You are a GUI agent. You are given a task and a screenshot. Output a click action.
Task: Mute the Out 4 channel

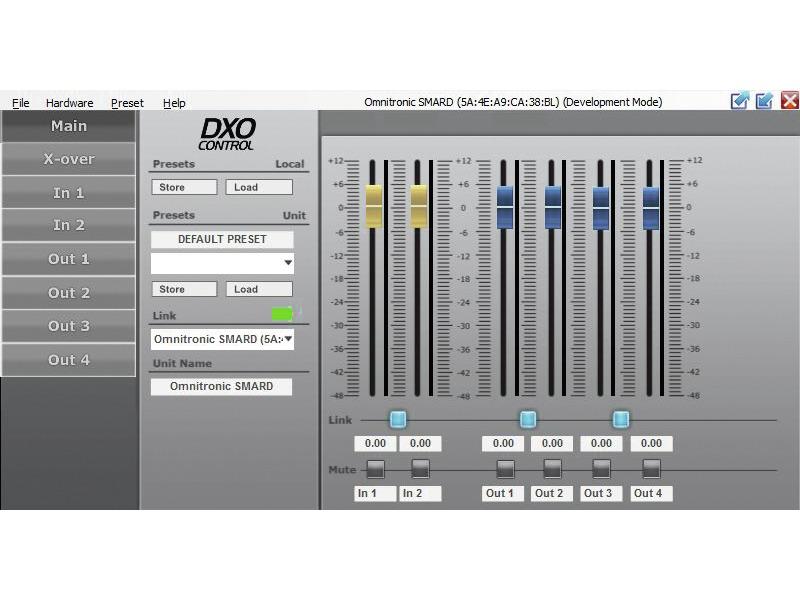click(x=651, y=468)
